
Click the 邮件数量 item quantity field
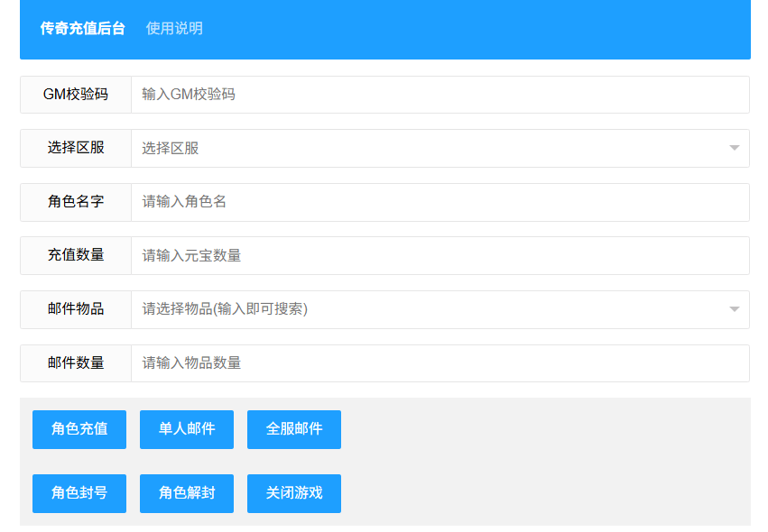pos(406,363)
